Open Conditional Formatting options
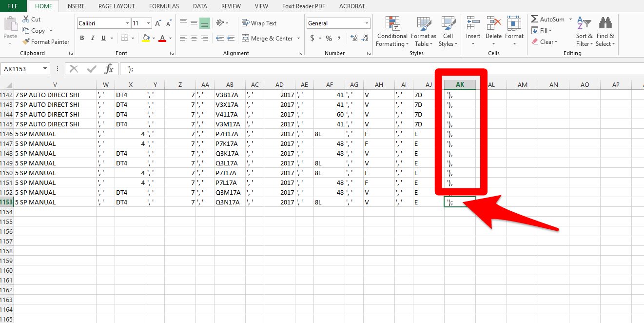 tap(392, 32)
